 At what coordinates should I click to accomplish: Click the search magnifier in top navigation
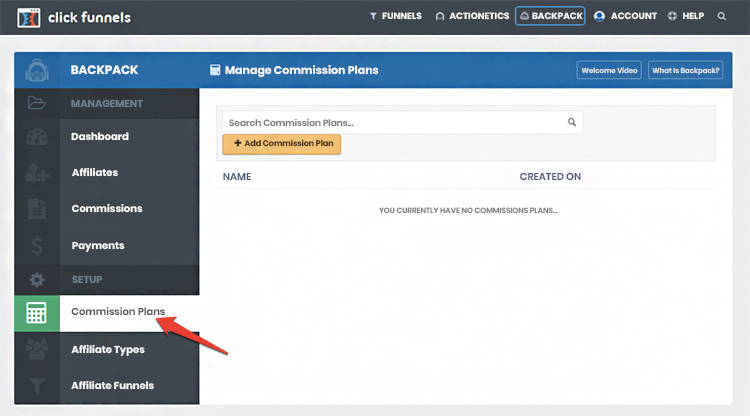coord(722,17)
